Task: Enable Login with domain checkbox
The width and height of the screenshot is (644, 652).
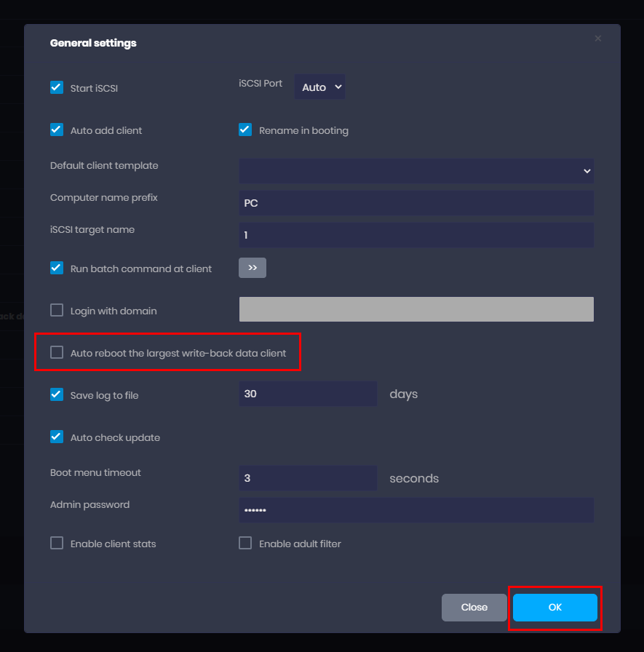Action: [57, 311]
